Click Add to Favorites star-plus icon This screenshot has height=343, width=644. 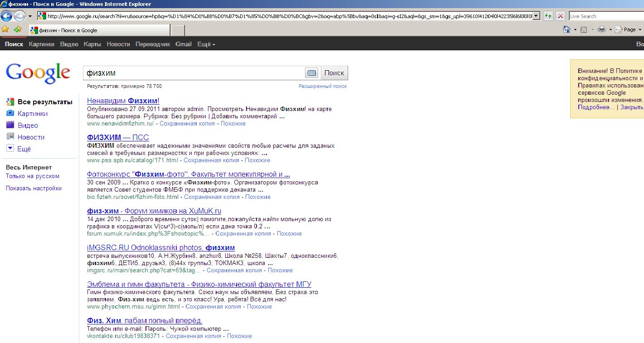[x=18, y=29]
